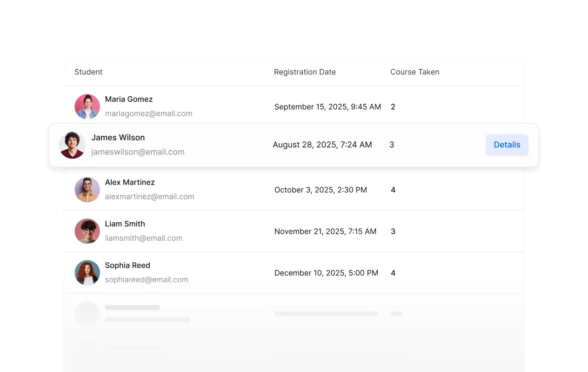This screenshot has height=372, width=588.
Task: Select the December 10, 2025 date cell
Action: click(x=326, y=273)
